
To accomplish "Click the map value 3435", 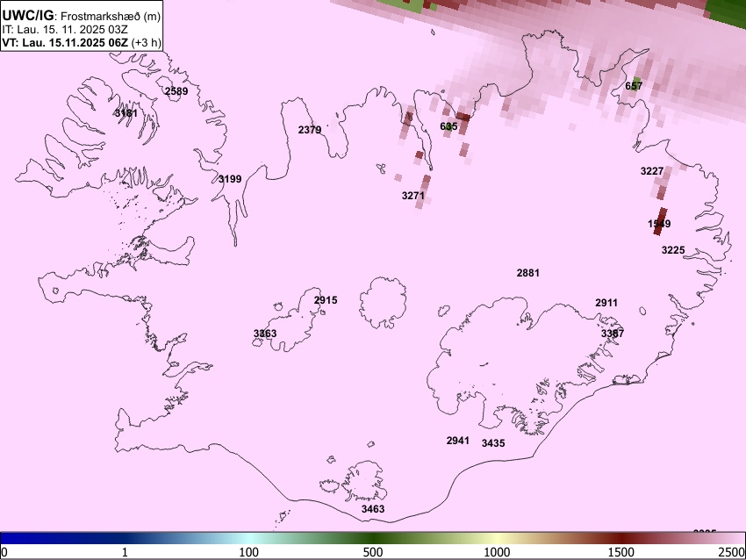I will [493, 443].
